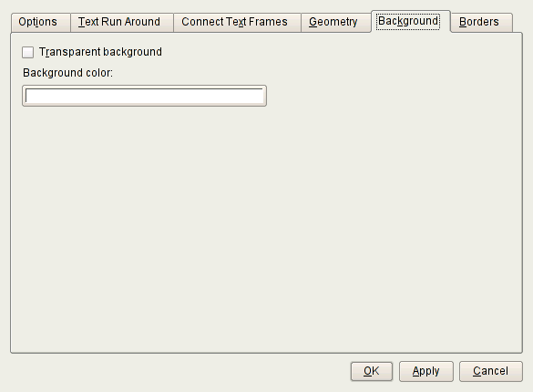Click the Transparent background label text
This screenshot has height=392, width=533.
coord(100,52)
